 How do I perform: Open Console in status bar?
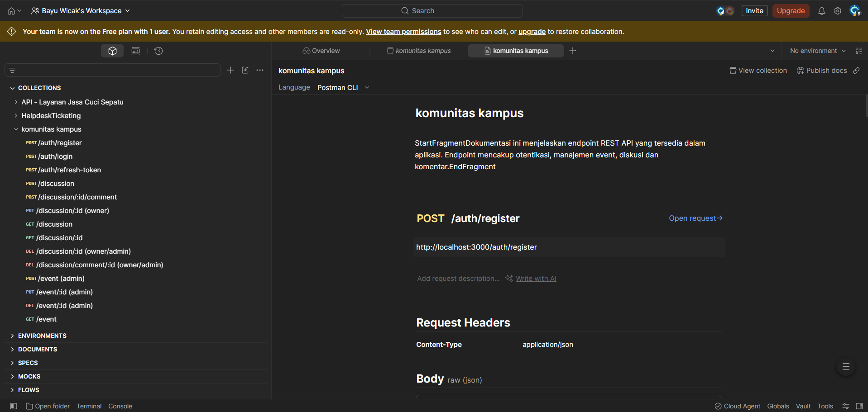tap(120, 406)
